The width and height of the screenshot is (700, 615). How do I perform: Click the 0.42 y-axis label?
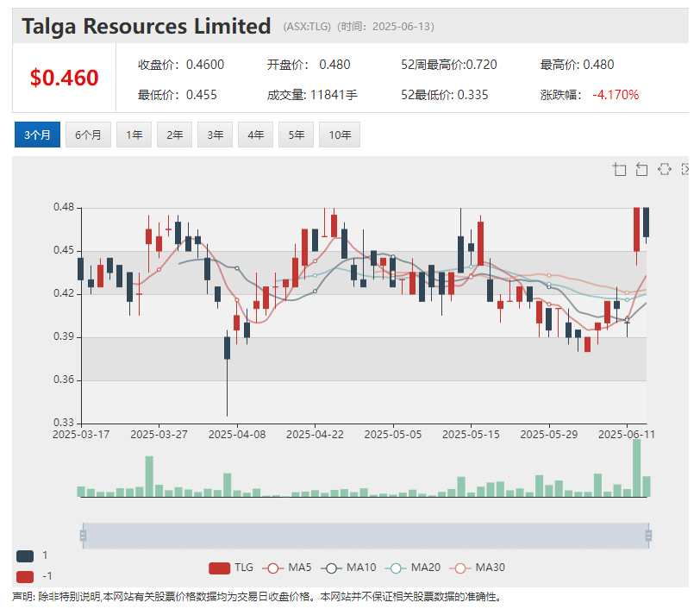(64, 293)
